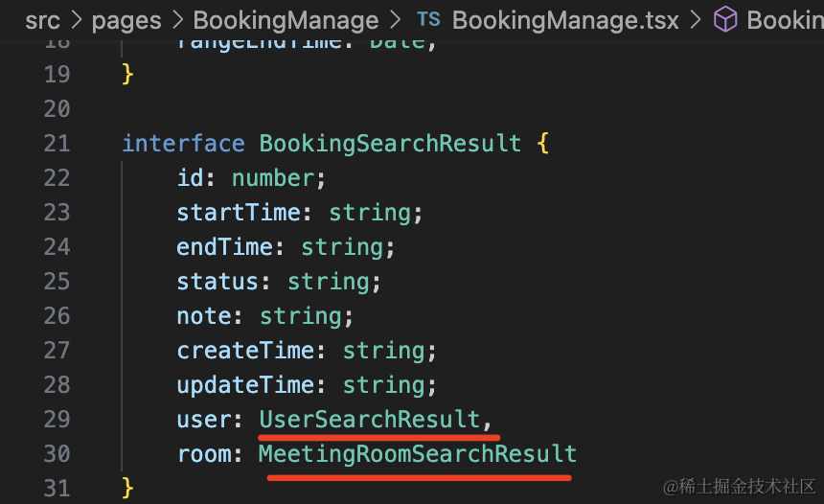The image size is (824, 504).
Task: Open the BookingManage folder breadcrumb
Action: tap(286, 20)
